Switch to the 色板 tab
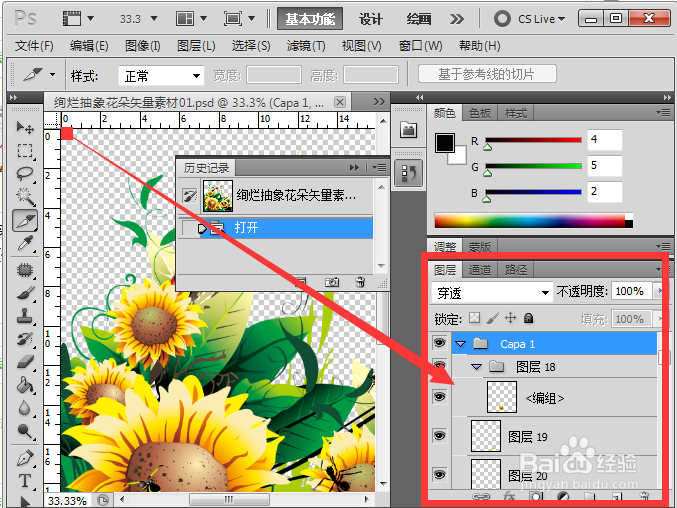 point(480,113)
